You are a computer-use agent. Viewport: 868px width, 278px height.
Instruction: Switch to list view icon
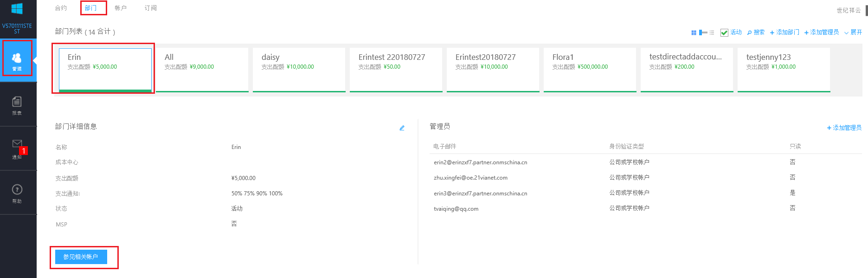pos(712,32)
